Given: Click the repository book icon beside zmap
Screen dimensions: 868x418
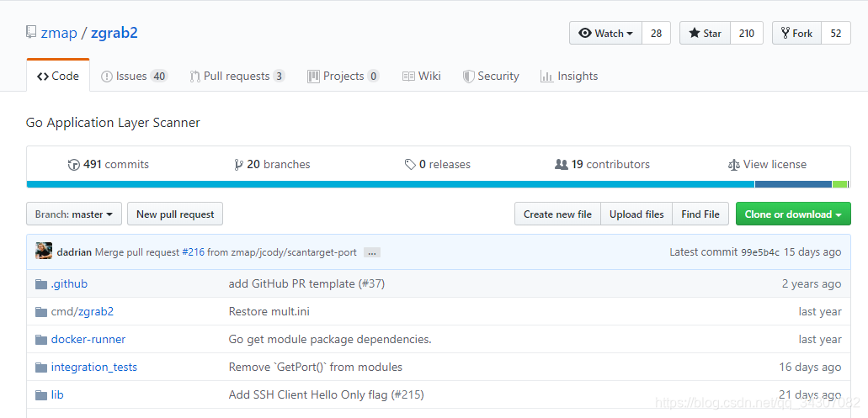Looking at the screenshot, I should (x=31, y=34).
